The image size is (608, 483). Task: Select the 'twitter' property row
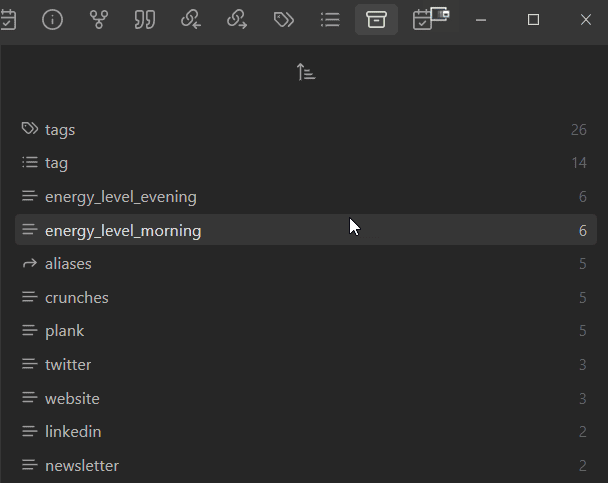(x=306, y=364)
